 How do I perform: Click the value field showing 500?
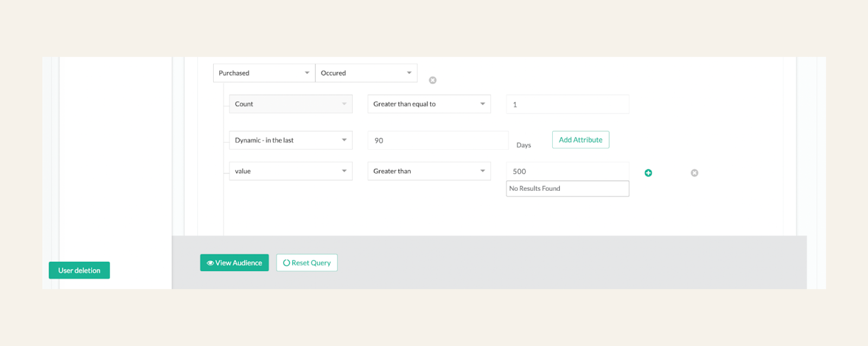[x=567, y=171]
